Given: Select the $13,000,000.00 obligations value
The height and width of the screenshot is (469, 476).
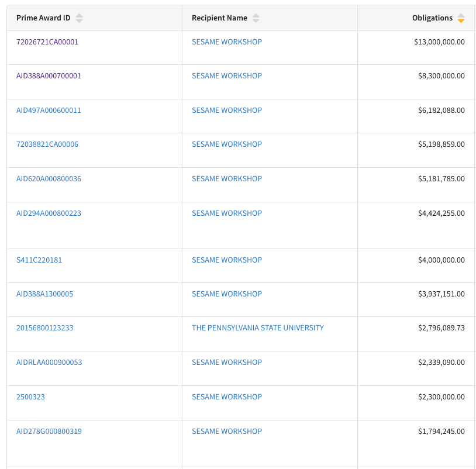Looking at the screenshot, I should click(x=439, y=42).
